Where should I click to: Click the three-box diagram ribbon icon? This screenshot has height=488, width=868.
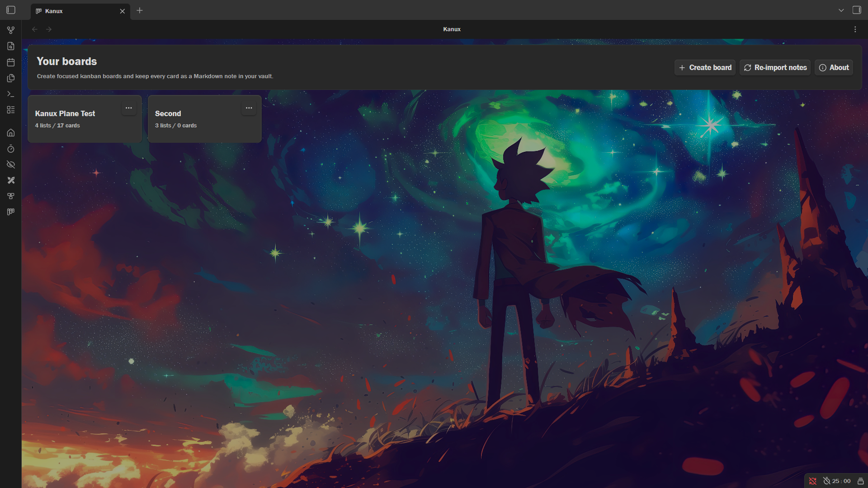coord(11,196)
